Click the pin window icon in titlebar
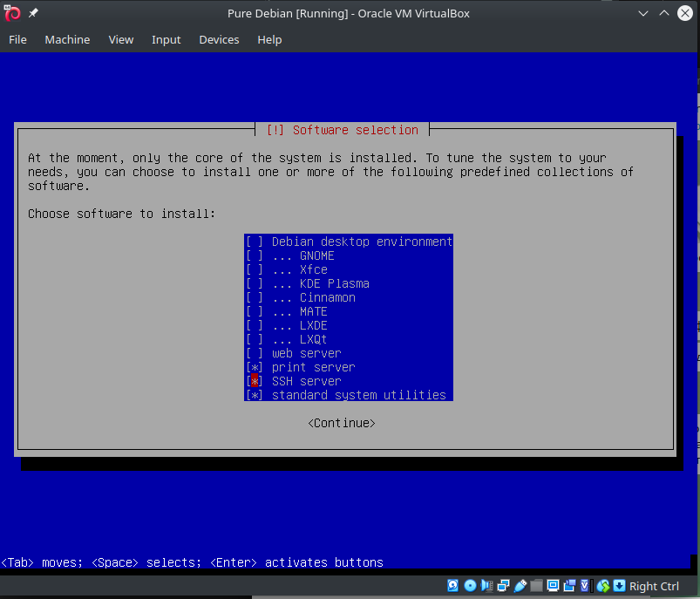Screen dimensions: 700x599 point(33,13)
